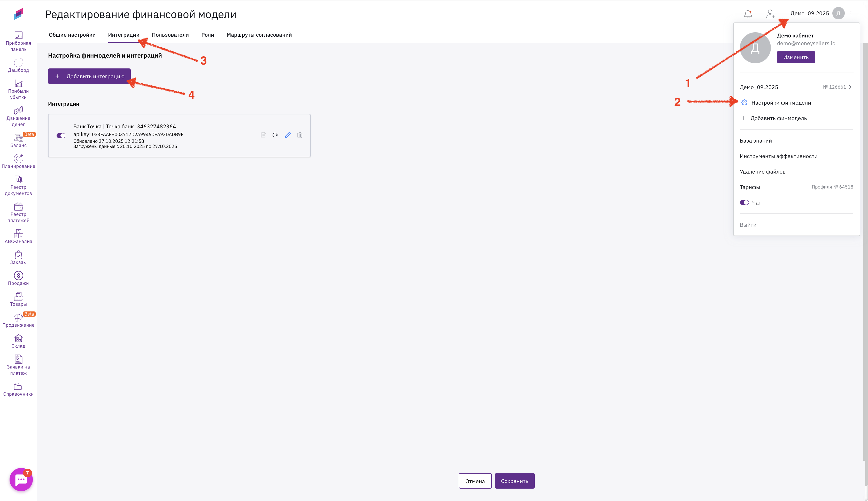The height and width of the screenshot is (501, 868).
Task: Click the add user icon in header
Action: [770, 14]
